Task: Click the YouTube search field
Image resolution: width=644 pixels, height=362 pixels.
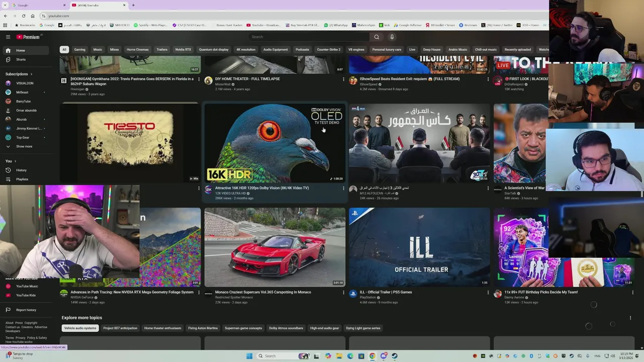Action: tap(309, 37)
